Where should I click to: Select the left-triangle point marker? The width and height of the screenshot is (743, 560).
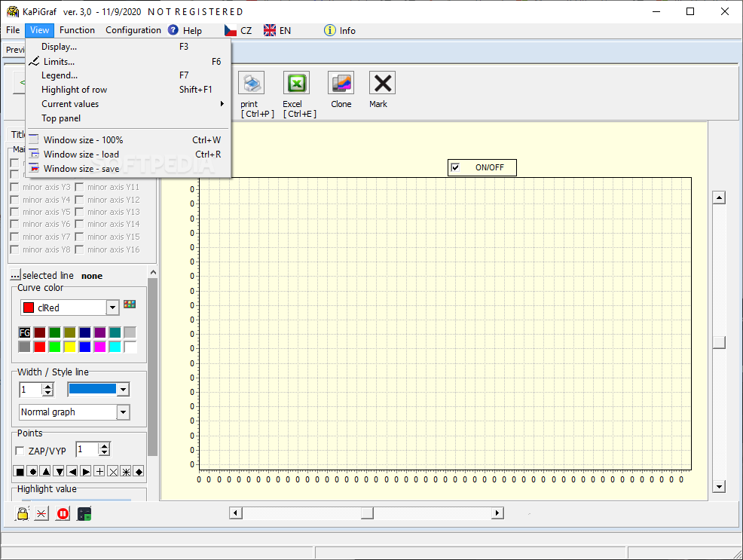(72, 471)
